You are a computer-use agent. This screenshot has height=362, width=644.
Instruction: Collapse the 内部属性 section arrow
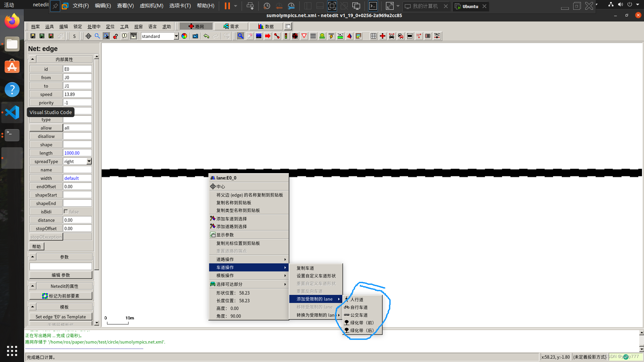(x=33, y=59)
